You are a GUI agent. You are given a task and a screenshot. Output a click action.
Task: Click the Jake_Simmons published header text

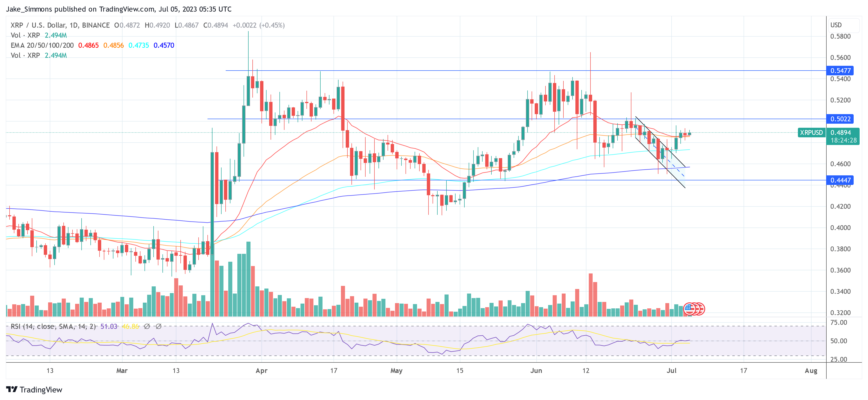pyautogui.click(x=119, y=9)
